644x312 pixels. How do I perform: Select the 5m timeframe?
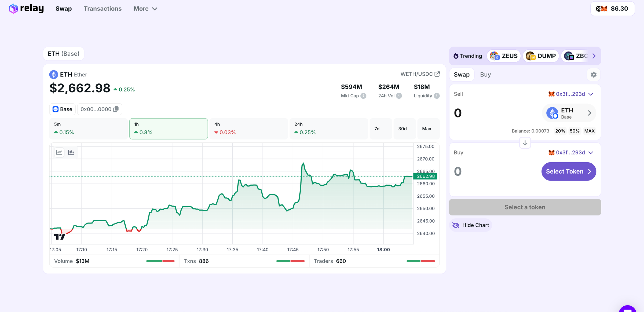[x=88, y=129]
